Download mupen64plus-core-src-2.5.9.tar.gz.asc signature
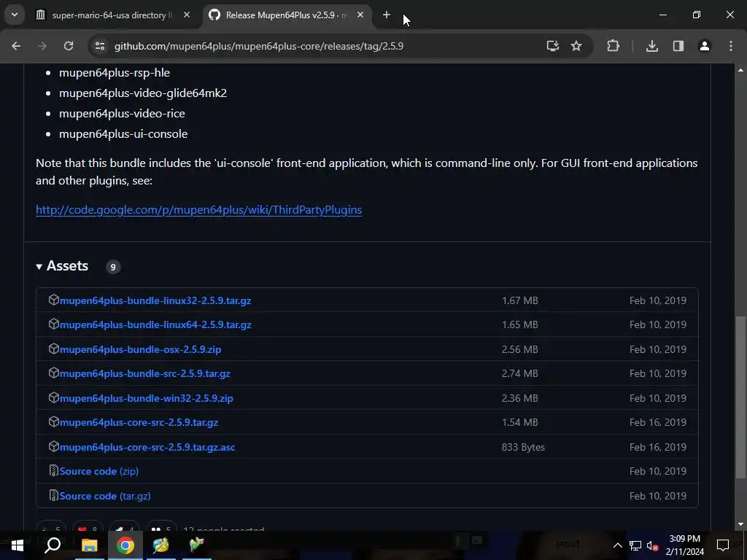747x560 pixels. (147, 447)
